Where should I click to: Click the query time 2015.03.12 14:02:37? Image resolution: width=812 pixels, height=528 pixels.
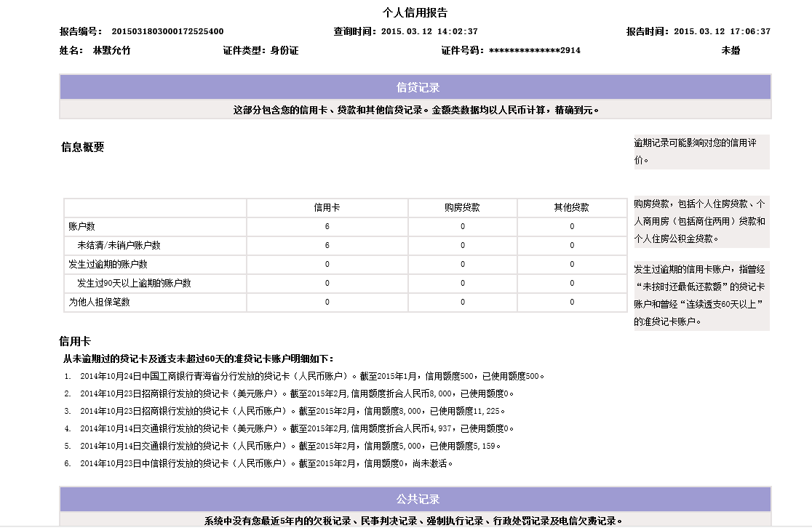click(429, 31)
